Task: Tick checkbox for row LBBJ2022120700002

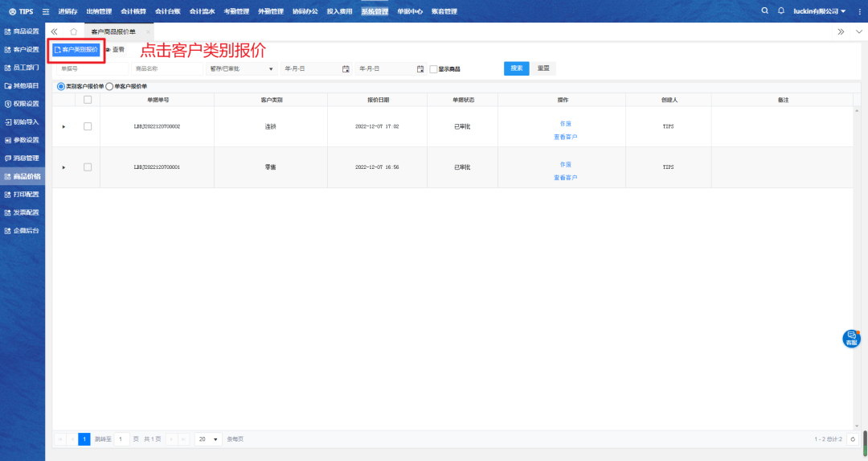Action: (x=88, y=126)
